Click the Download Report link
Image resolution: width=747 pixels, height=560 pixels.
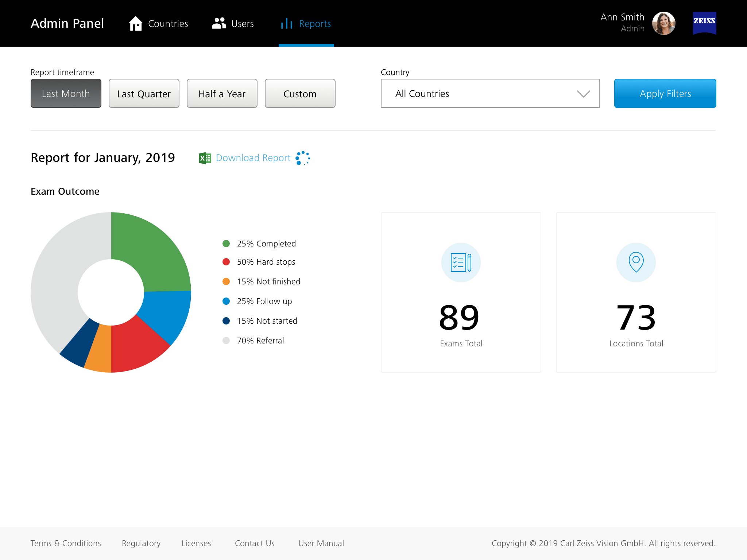253,158
